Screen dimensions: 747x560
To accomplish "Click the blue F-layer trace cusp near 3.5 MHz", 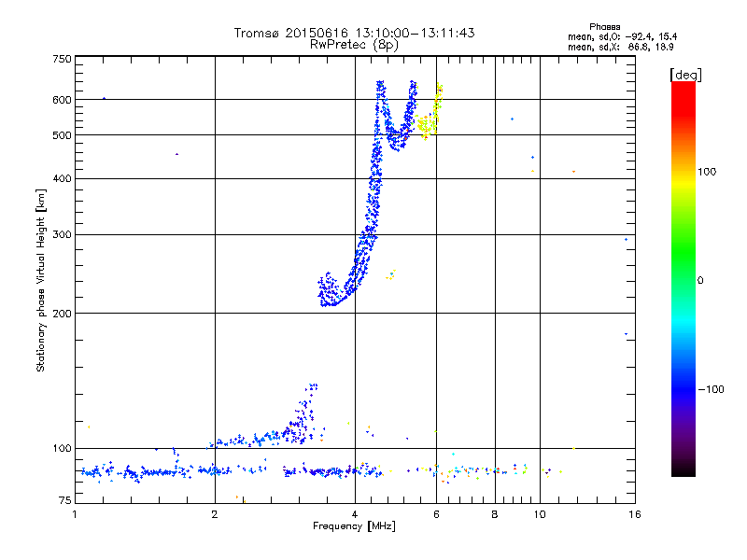I will click(329, 289).
